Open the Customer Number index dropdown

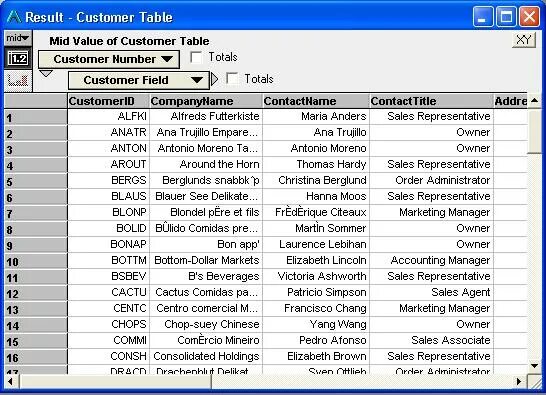pyautogui.click(x=109, y=59)
